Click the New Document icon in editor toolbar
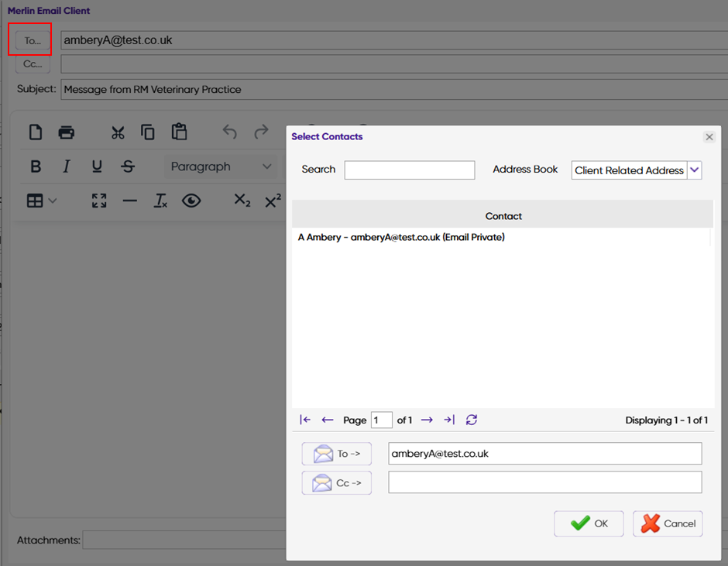Image resolution: width=728 pixels, height=566 pixels. coord(36,132)
